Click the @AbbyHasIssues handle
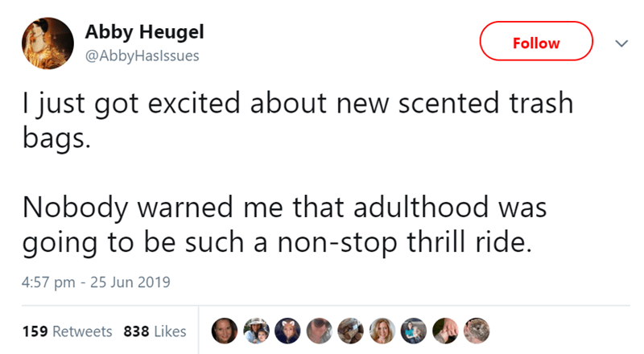 [x=142, y=56]
